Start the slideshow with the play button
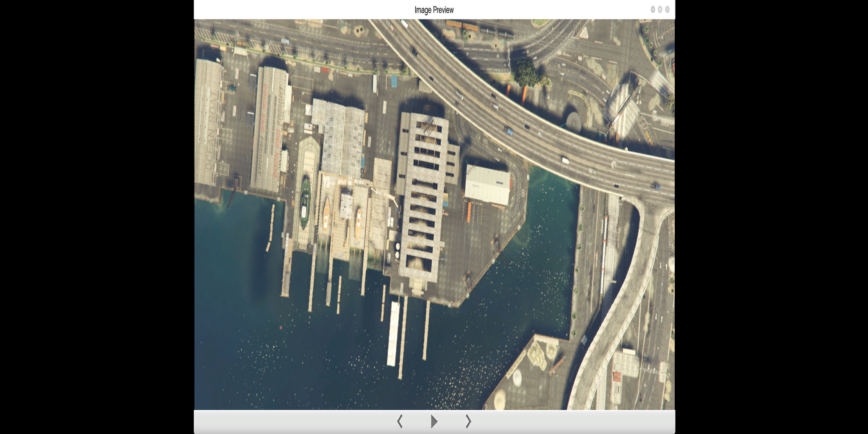868x434 pixels. pos(434,421)
